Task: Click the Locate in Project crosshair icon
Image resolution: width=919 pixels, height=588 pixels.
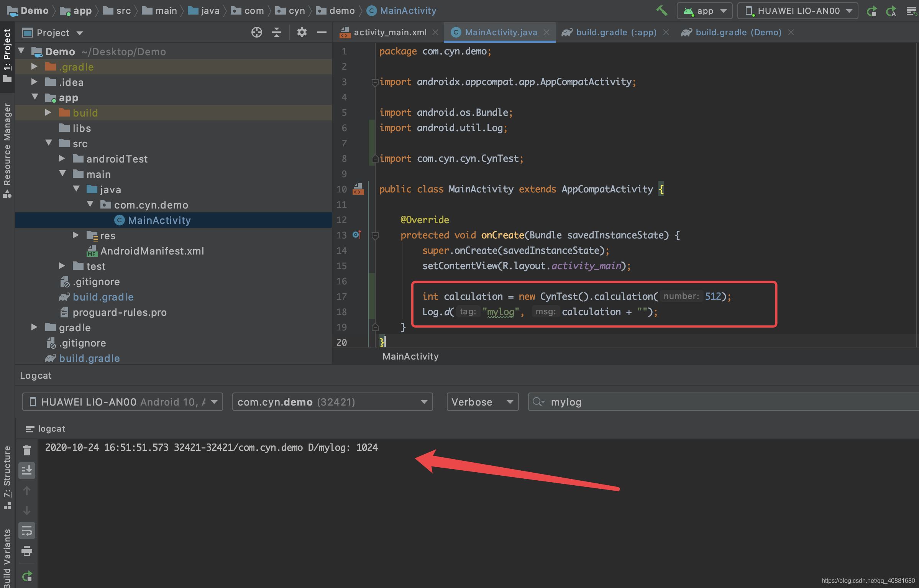Action: pos(256,33)
